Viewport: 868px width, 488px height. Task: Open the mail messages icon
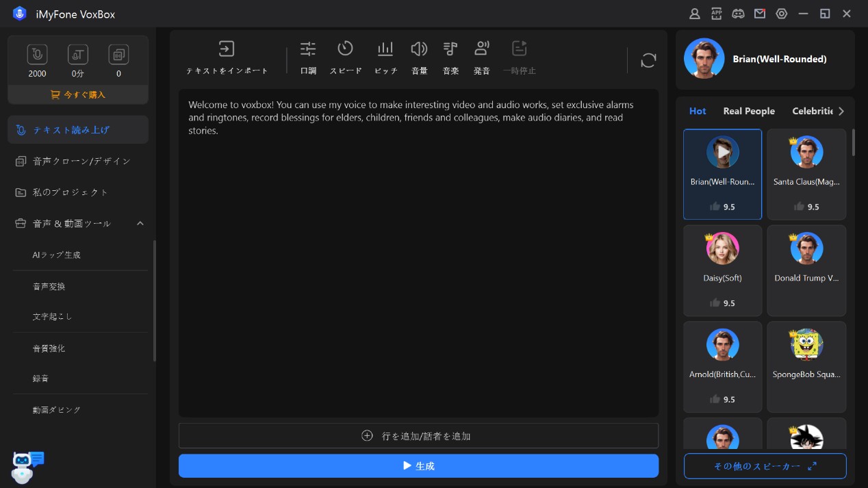(760, 14)
